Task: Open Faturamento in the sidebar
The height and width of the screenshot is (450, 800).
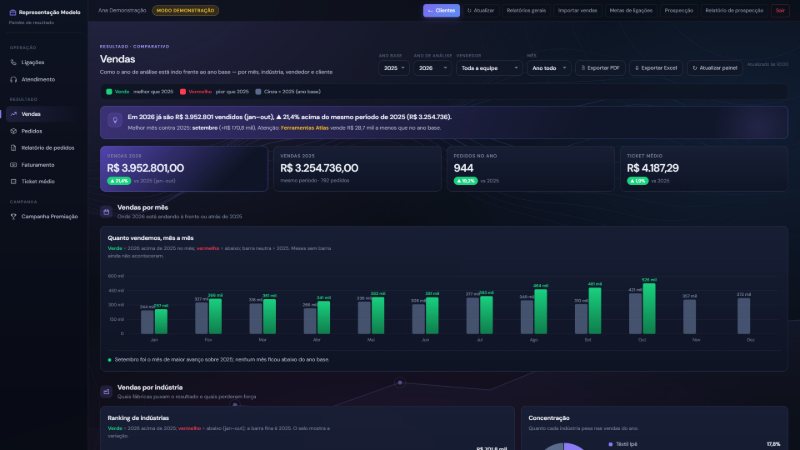Action: click(x=44, y=165)
